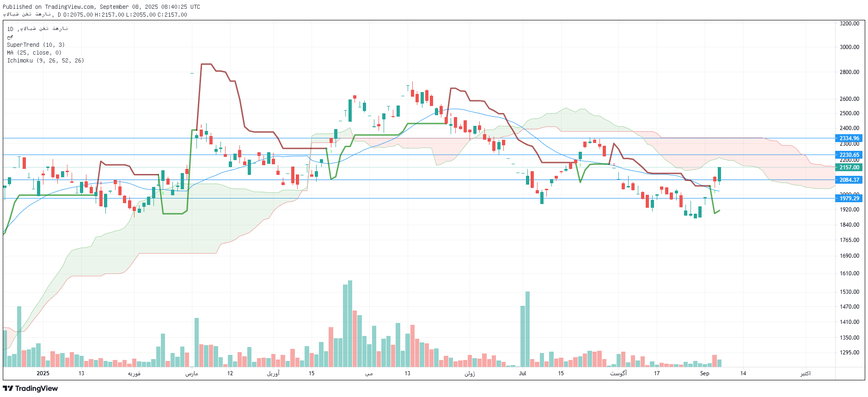Pick the 2084.37 blue price label
This screenshot has width=868, height=397.
[849, 180]
